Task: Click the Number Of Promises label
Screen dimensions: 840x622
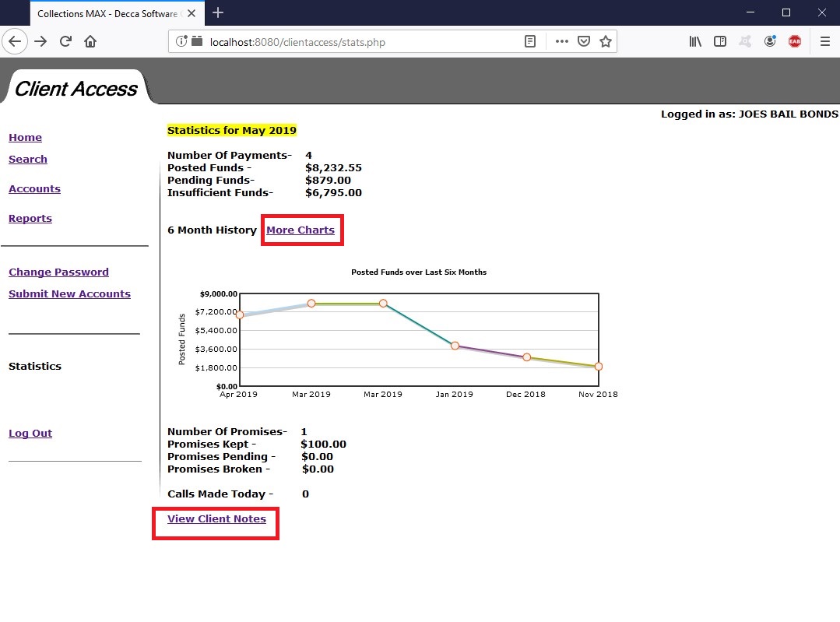Action: (227, 431)
